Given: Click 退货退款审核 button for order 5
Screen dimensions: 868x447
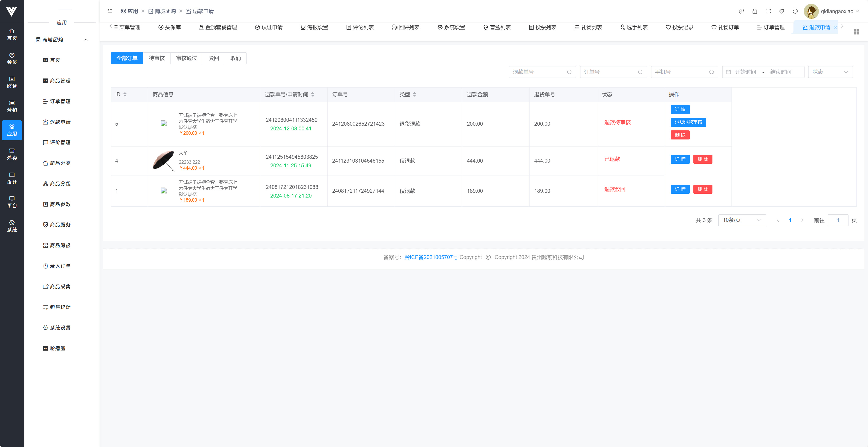Looking at the screenshot, I should pos(688,122).
